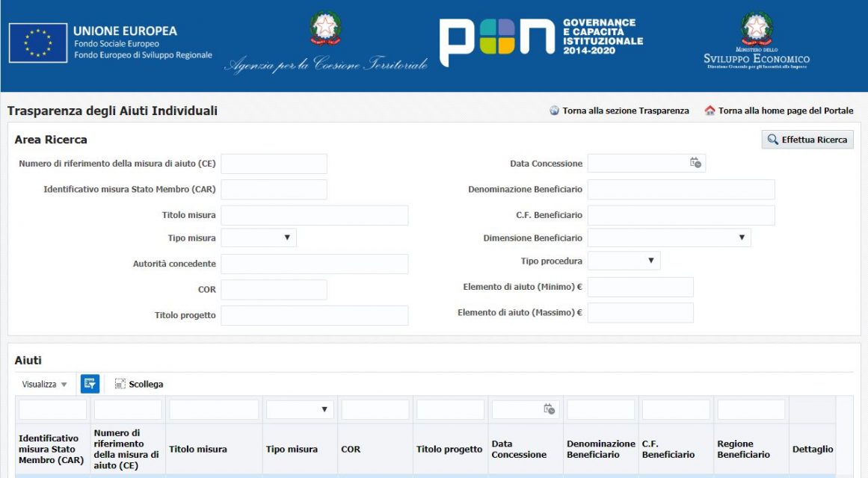Screen dimensions: 868x478
Task: Click the Titolo progetto column header
Action: pyautogui.click(x=451, y=449)
